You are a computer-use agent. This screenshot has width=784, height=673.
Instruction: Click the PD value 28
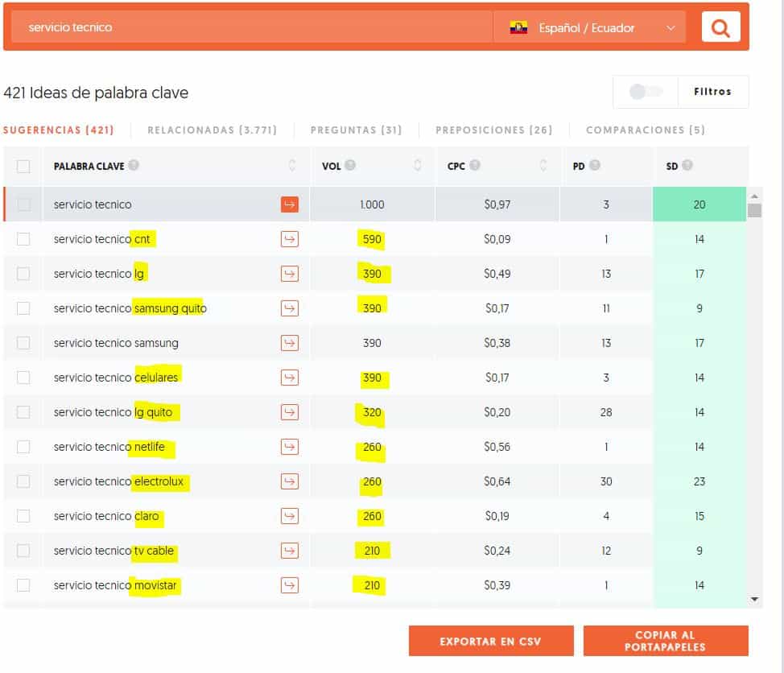coord(606,412)
